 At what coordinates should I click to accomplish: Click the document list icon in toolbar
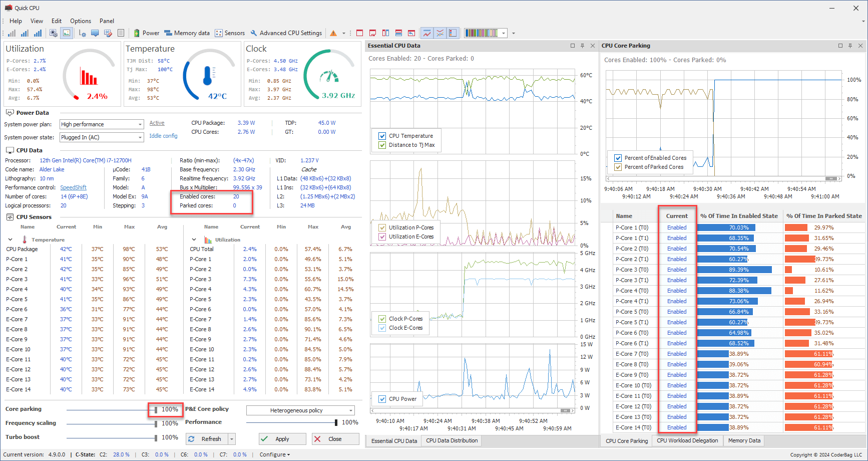(x=121, y=33)
